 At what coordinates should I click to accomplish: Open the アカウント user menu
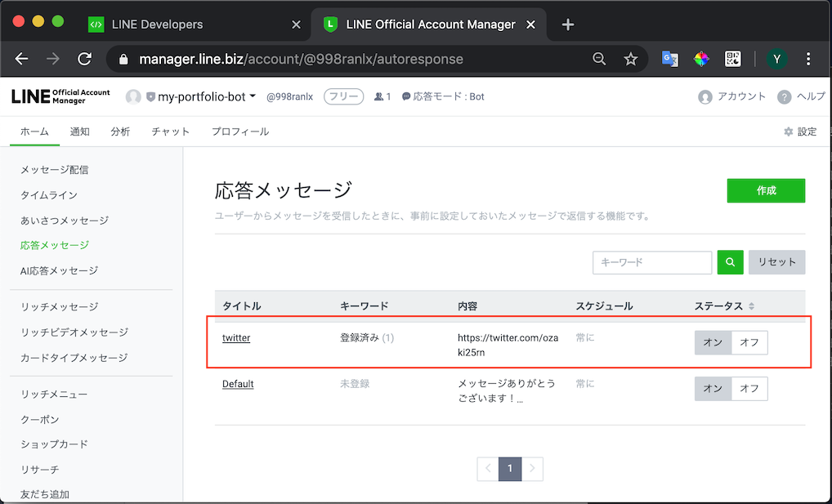click(x=731, y=96)
